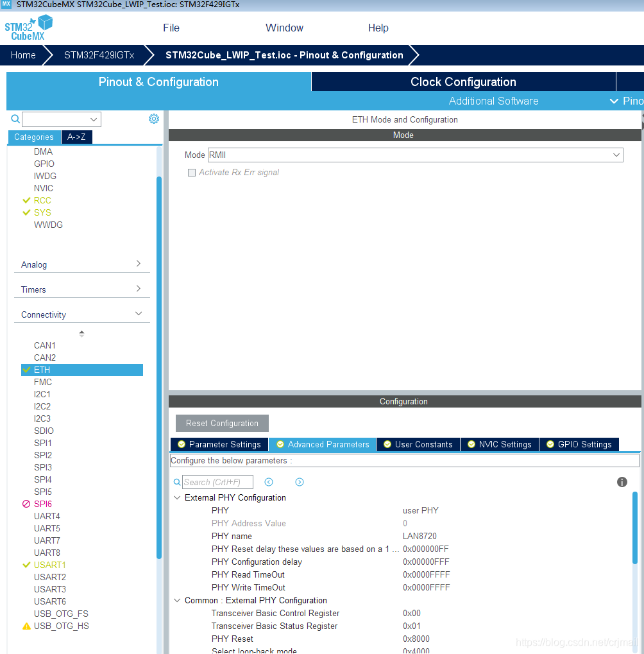Select I2C1 peripheral
This screenshot has height=654, width=644.
[42, 394]
